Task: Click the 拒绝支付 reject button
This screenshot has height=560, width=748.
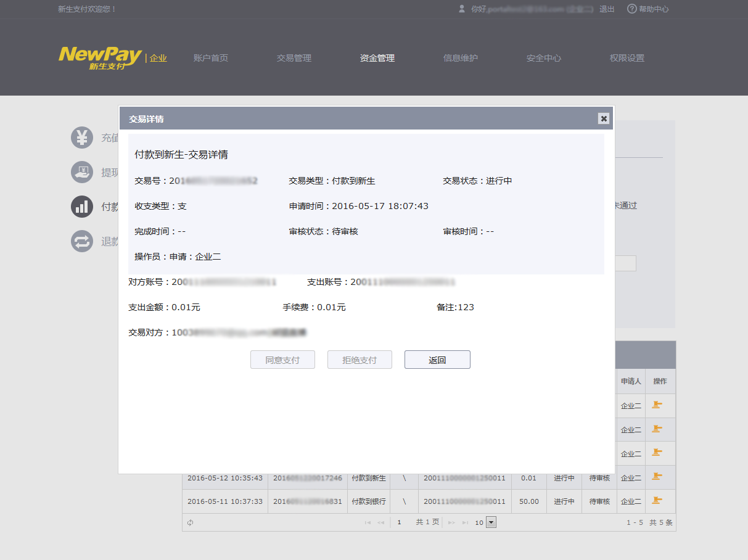Action: click(x=360, y=360)
